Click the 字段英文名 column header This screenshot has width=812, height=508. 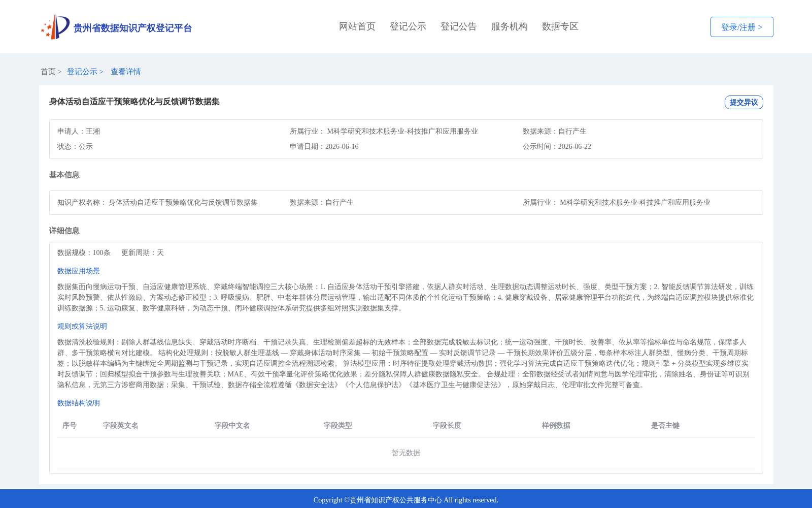pos(121,425)
